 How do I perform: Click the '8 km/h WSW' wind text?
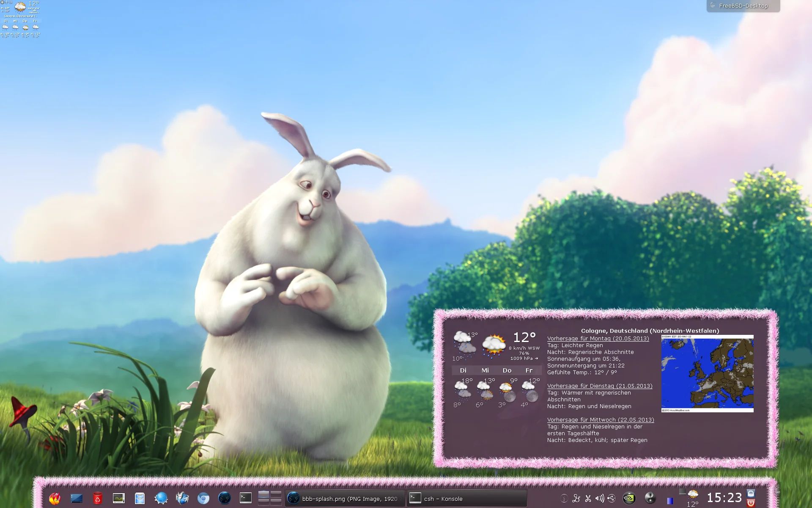(x=524, y=348)
